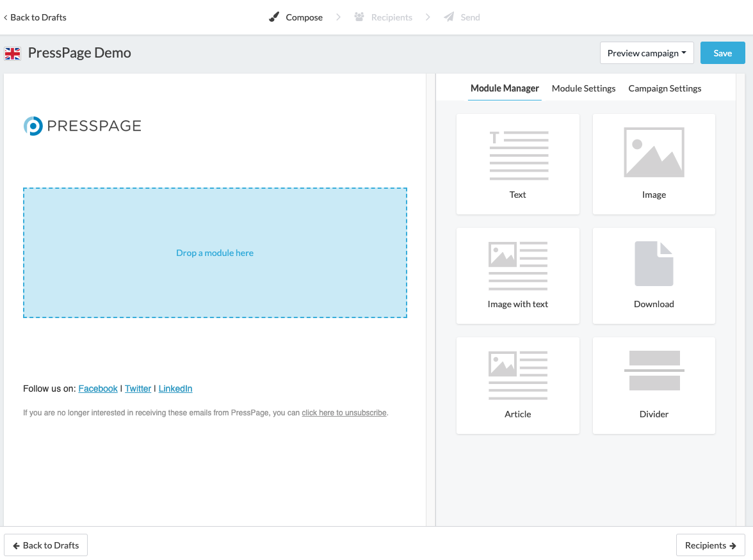Click top Back to Drafts link
753x560 pixels.
coord(35,17)
